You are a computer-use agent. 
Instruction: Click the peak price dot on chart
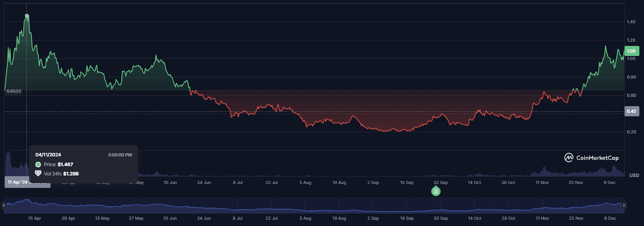27,16
